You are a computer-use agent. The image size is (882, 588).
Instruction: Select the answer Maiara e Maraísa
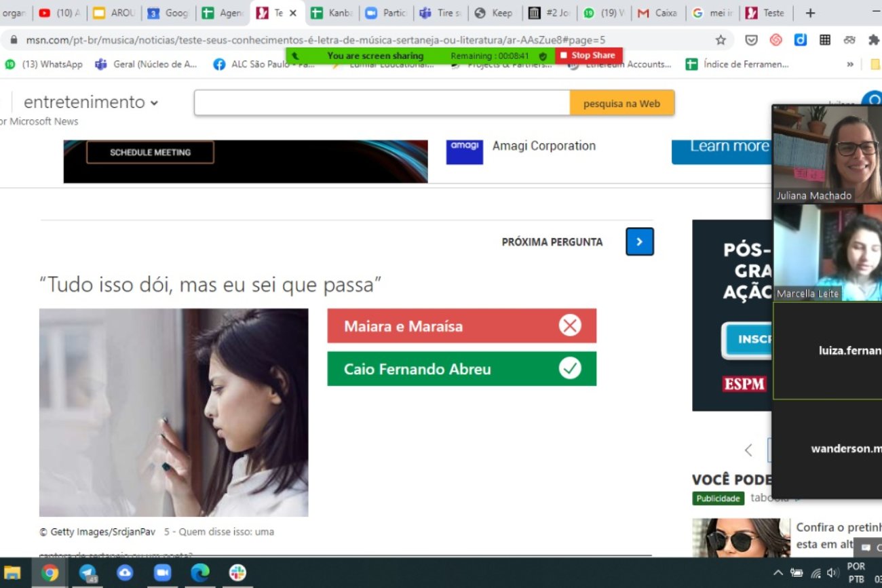pyautogui.click(x=461, y=326)
